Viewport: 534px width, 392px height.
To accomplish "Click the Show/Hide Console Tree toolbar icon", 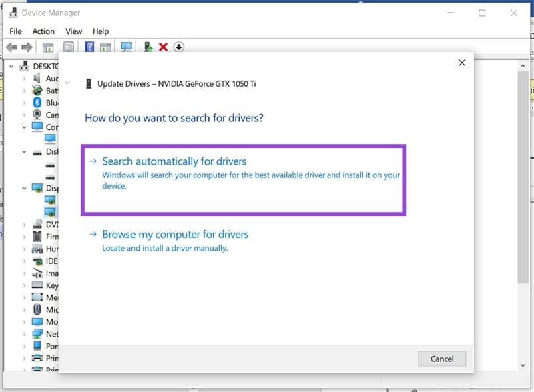I will pos(48,47).
